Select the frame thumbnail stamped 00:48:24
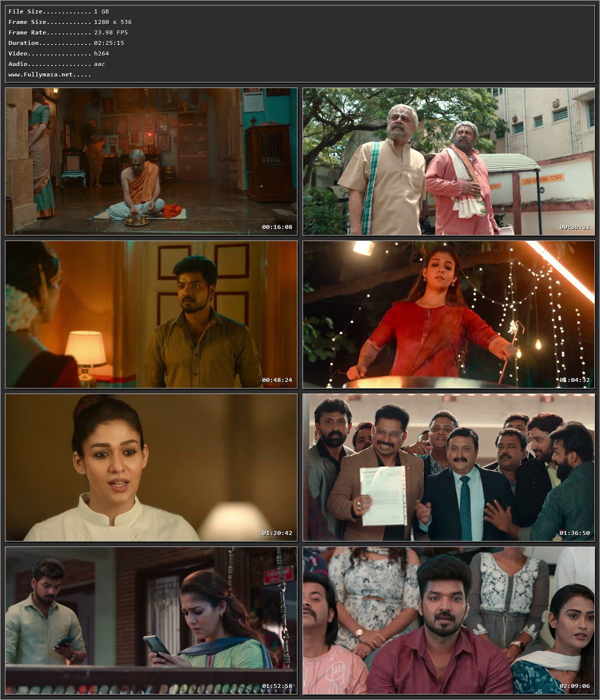Screen dimensions: 600x700 tap(151, 314)
